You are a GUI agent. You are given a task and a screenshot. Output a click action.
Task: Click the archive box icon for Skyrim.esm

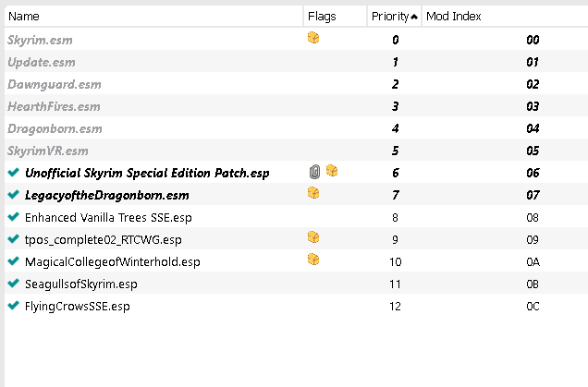pyautogui.click(x=313, y=38)
